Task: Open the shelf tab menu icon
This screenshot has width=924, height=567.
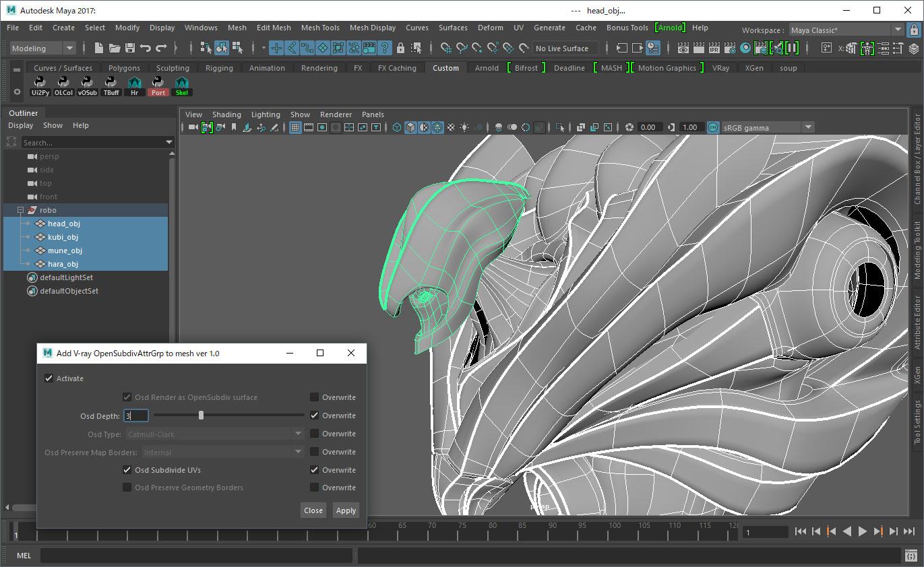Action: pos(17,71)
